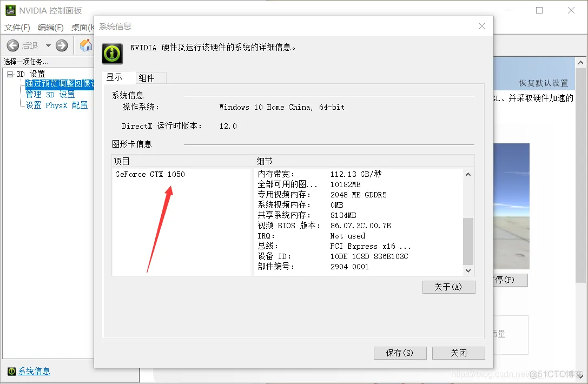Maximize the NVIDIA Control Panel window
The height and width of the screenshot is (384, 588).
click(x=539, y=10)
